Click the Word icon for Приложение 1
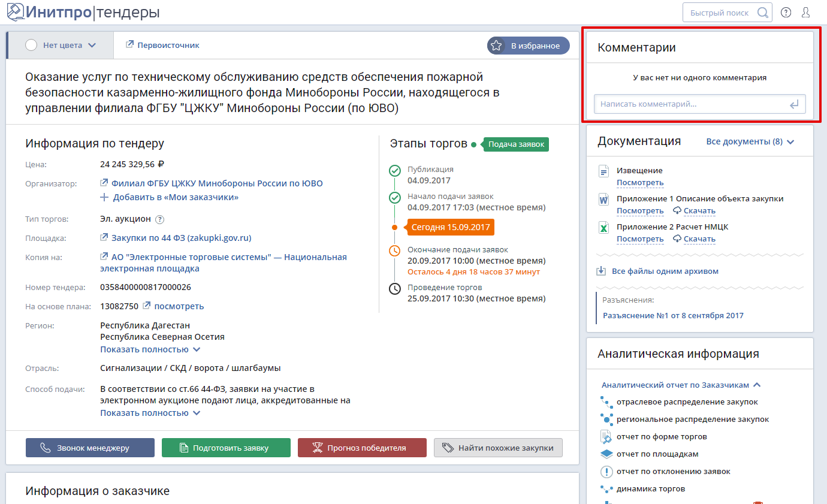The height and width of the screenshot is (504, 827). pyautogui.click(x=604, y=200)
